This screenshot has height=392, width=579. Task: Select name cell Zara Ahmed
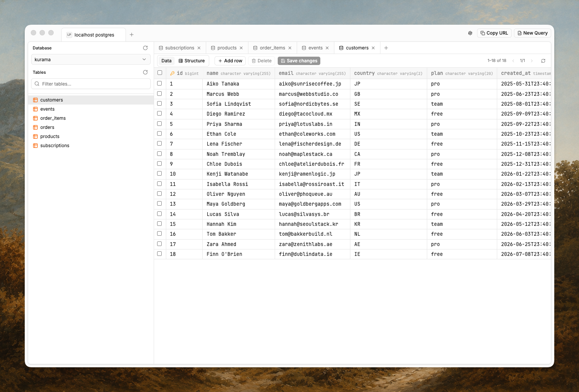(239, 244)
